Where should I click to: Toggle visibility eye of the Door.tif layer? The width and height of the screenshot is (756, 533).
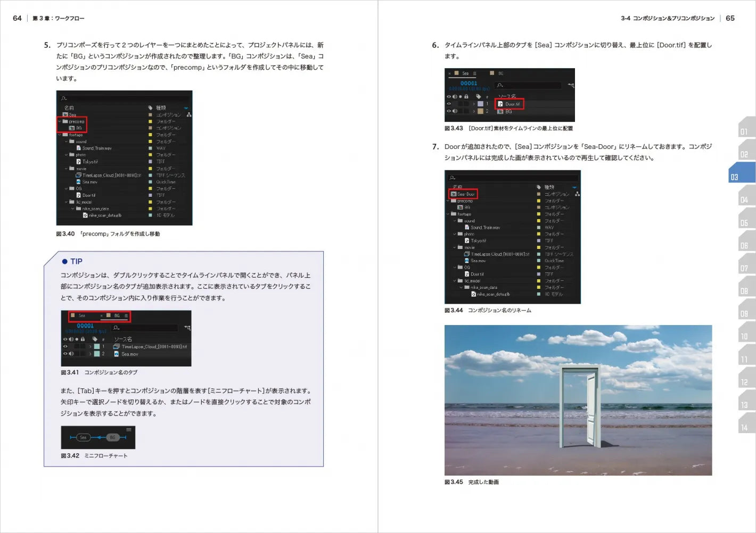tap(449, 104)
